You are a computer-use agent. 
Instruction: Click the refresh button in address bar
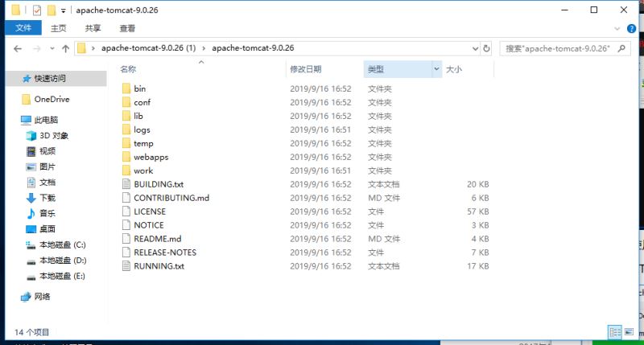tap(486, 48)
